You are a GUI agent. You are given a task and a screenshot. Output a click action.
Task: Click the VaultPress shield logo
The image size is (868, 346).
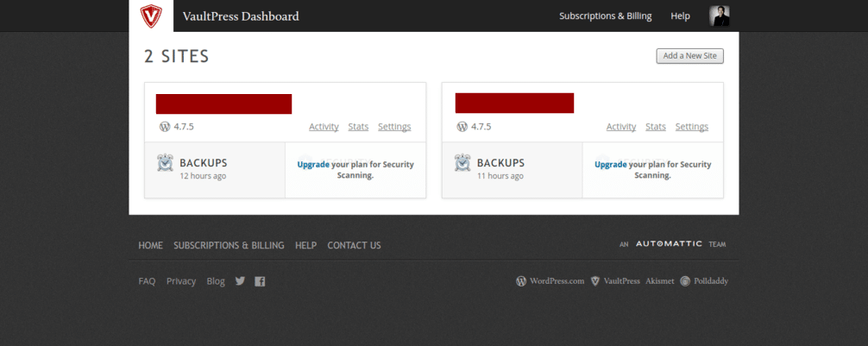point(151,16)
